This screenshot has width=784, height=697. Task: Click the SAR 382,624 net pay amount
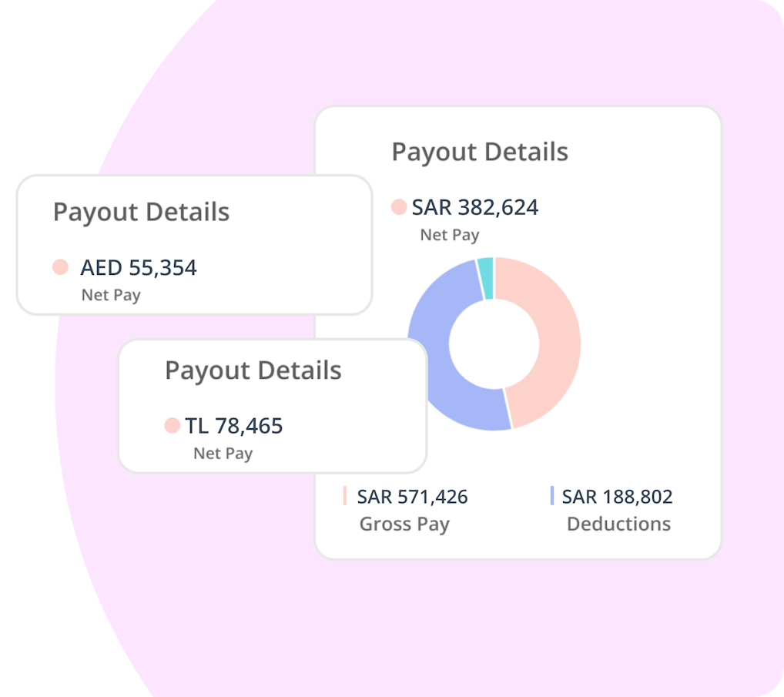[475, 207]
